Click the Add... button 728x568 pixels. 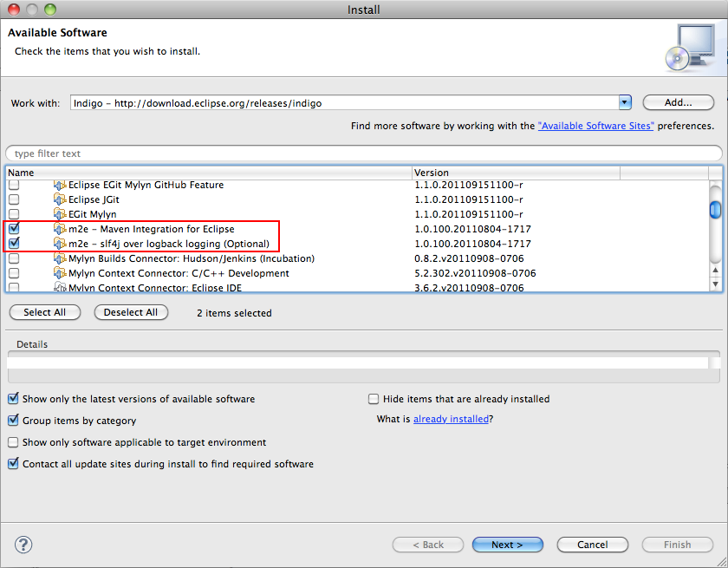tap(679, 102)
